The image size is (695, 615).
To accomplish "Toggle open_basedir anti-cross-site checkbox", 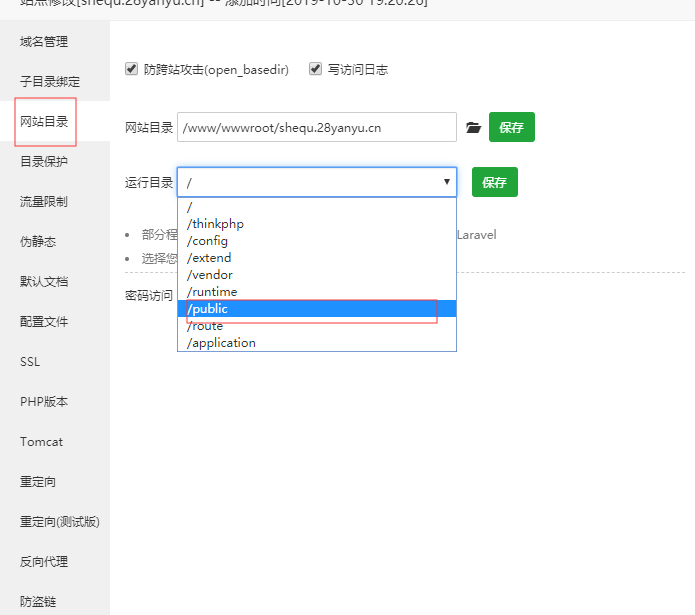I will (x=131, y=69).
